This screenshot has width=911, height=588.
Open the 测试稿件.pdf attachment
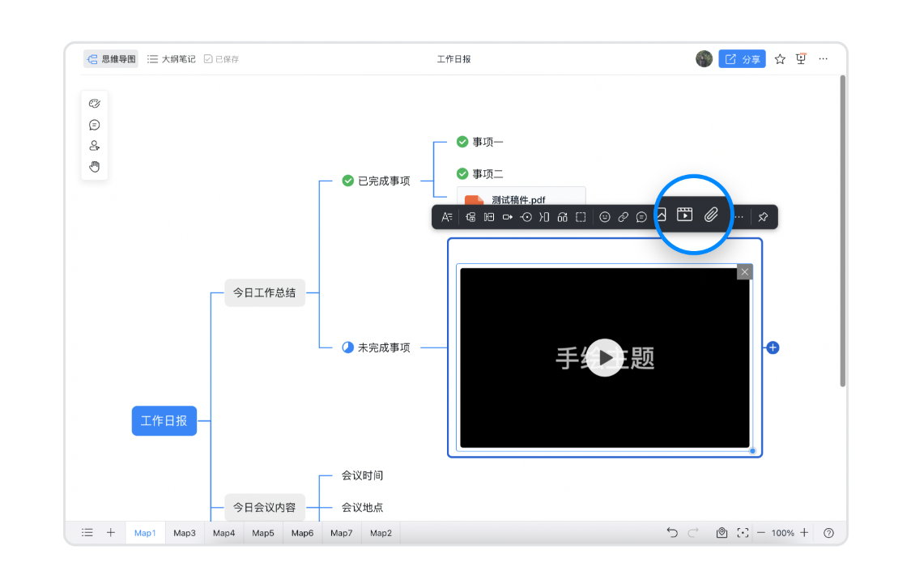(x=521, y=197)
